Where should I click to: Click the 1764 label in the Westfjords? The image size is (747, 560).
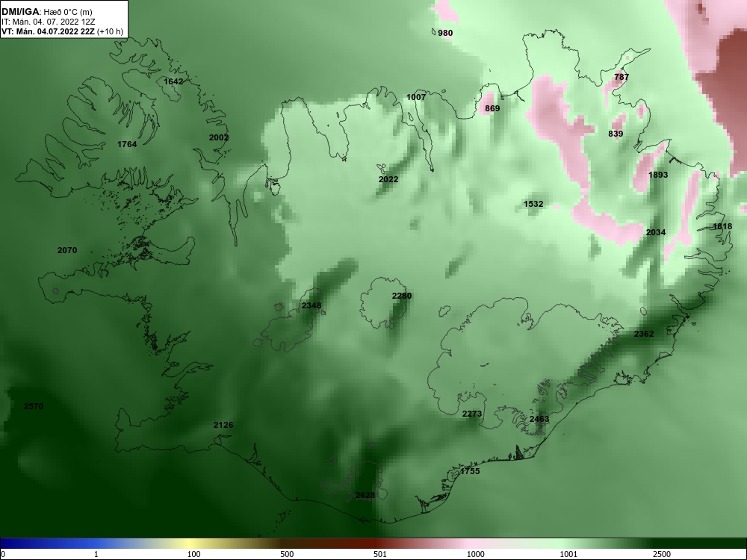tap(127, 144)
